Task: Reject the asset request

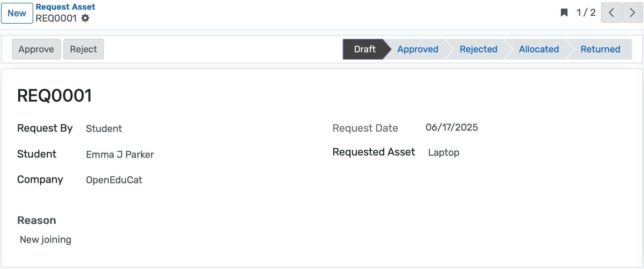Action: pyautogui.click(x=83, y=49)
